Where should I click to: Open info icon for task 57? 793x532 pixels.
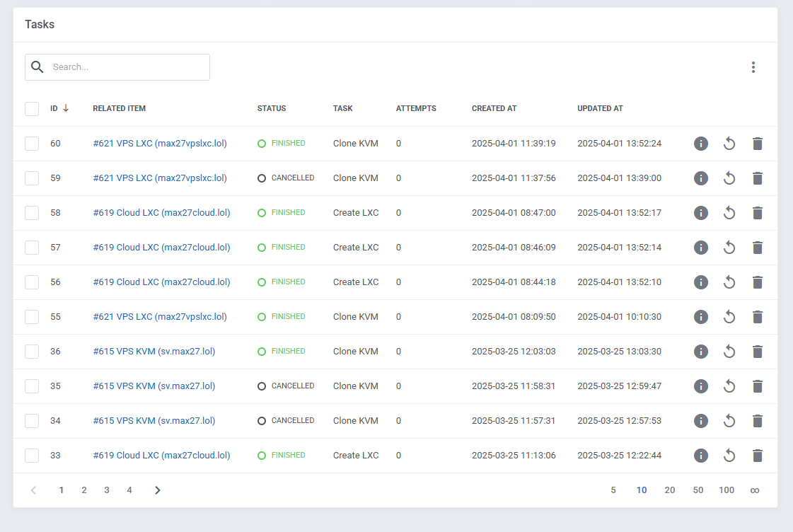click(x=700, y=248)
